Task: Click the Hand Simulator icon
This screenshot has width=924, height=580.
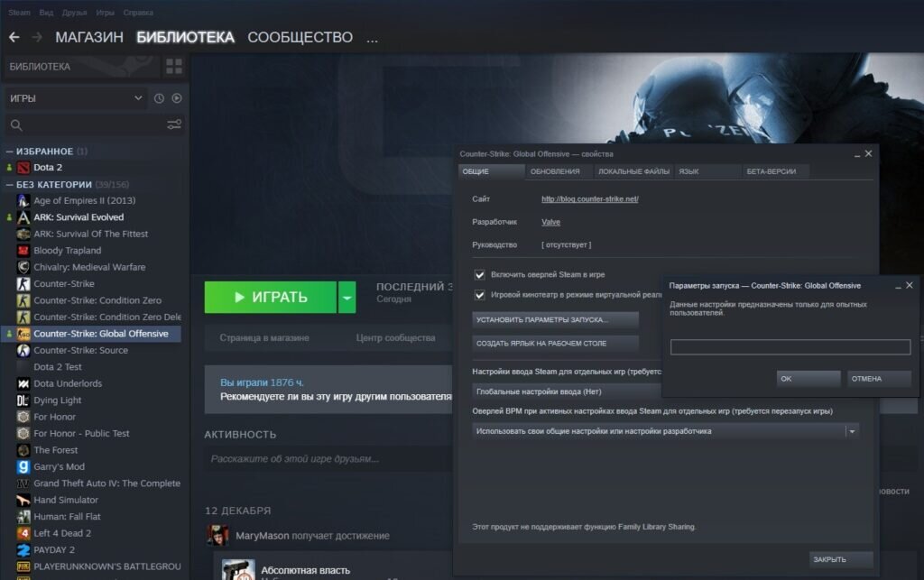Action: tap(23, 500)
